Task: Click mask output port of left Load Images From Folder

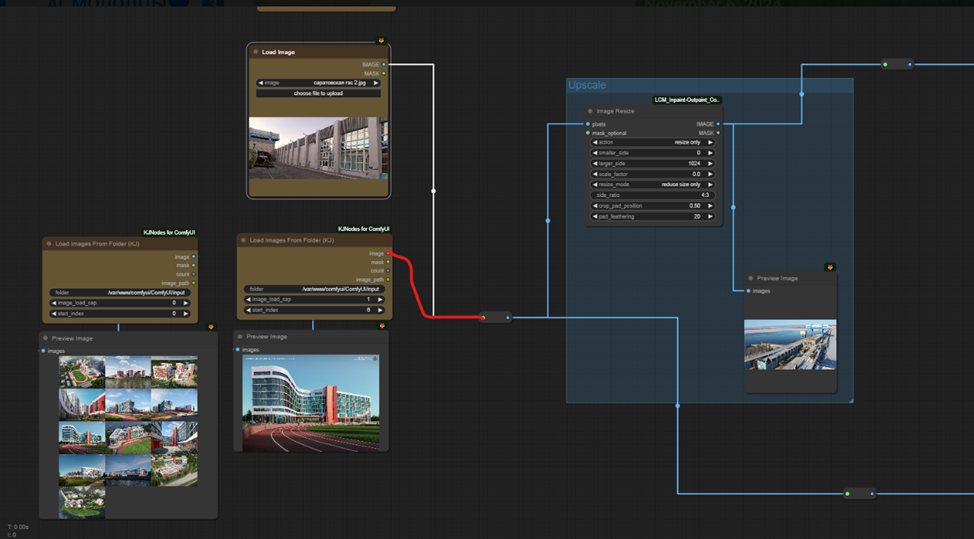Action: click(194, 265)
